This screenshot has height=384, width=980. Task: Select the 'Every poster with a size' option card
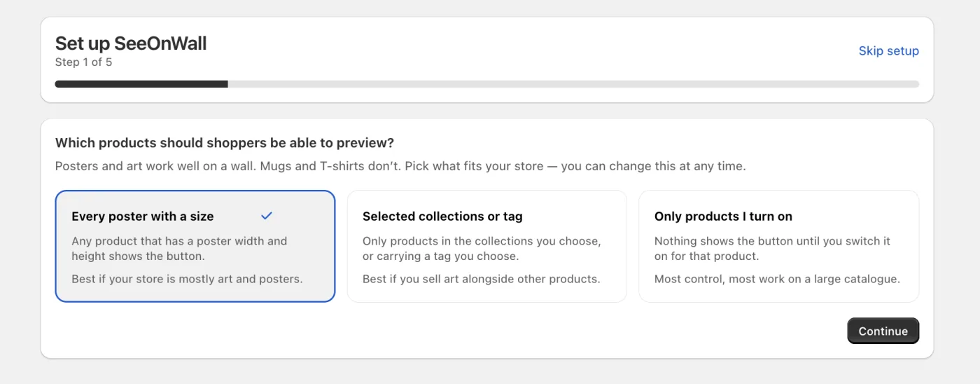pyautogui.click(x=195, y=246)
